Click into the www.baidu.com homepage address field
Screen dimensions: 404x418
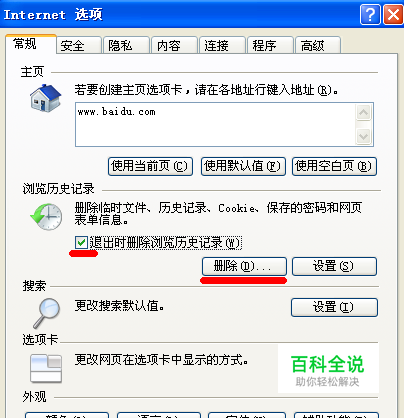[x=215, y=124]
